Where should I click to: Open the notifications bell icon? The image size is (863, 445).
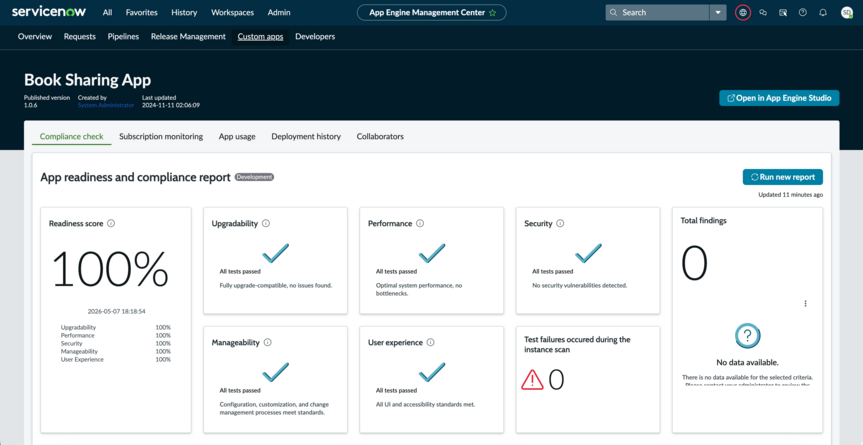[823, 13]
